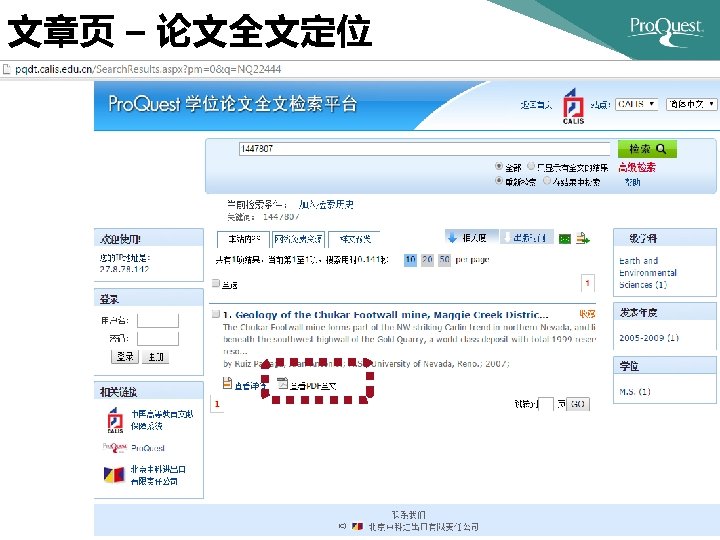Click the white down-arrow publication date sort icon
The width and height of the screenshot is (720, 540).
(x=507, y=237)
